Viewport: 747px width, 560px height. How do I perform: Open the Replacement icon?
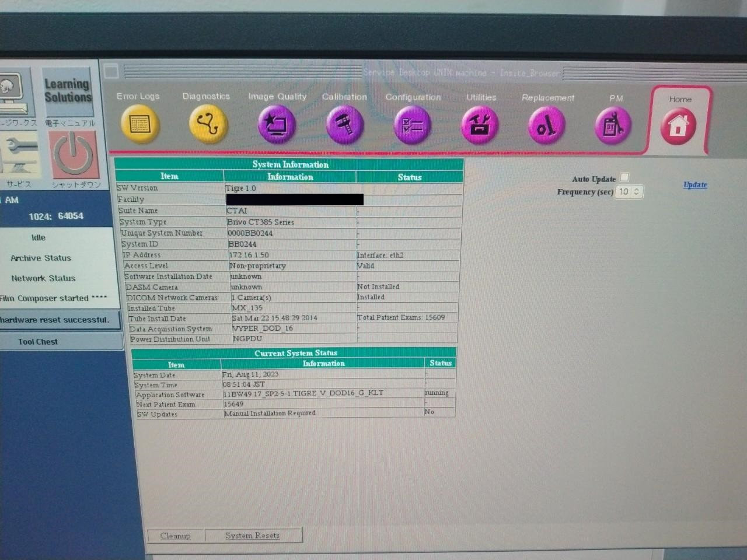(546, 125)
